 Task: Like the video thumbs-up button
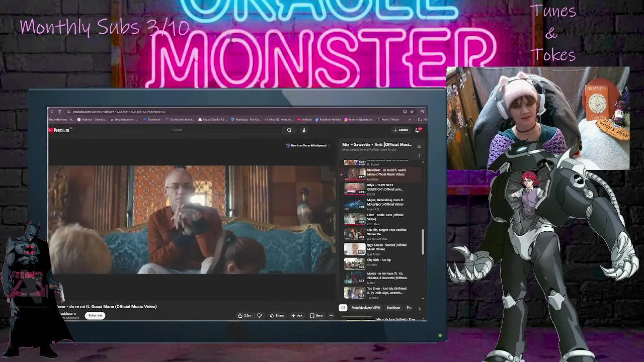tap(245, 316)
